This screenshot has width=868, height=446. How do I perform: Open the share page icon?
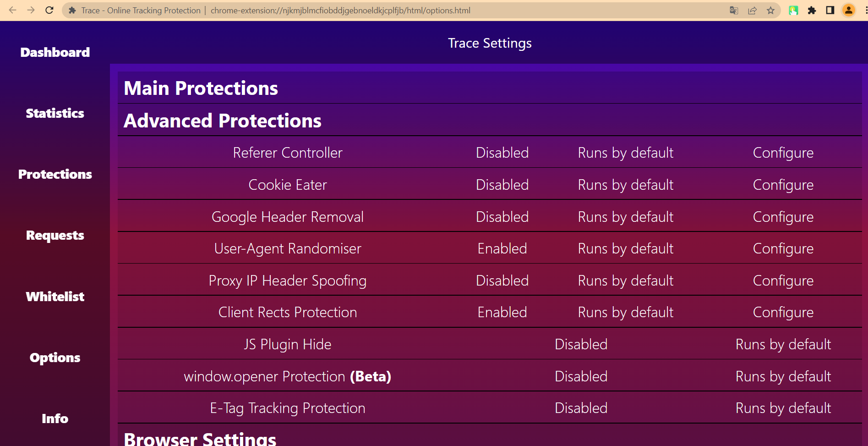(x=752, y=10)
